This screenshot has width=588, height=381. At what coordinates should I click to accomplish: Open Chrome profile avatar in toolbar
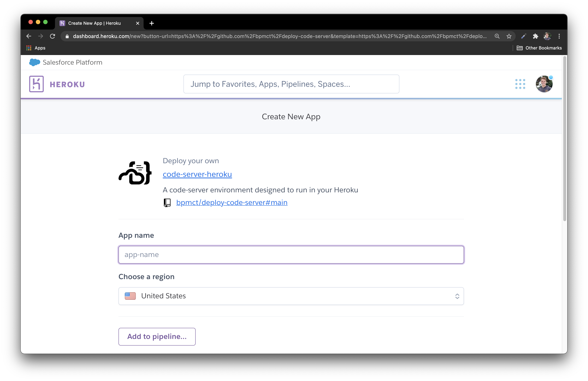click(x=547, y=36)
